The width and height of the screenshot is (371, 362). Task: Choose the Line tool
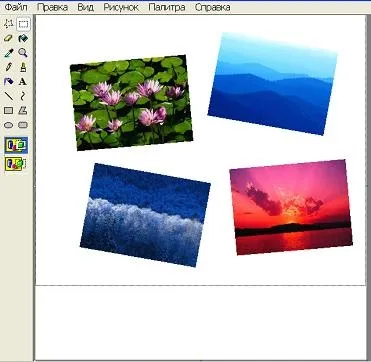point(8,96)
